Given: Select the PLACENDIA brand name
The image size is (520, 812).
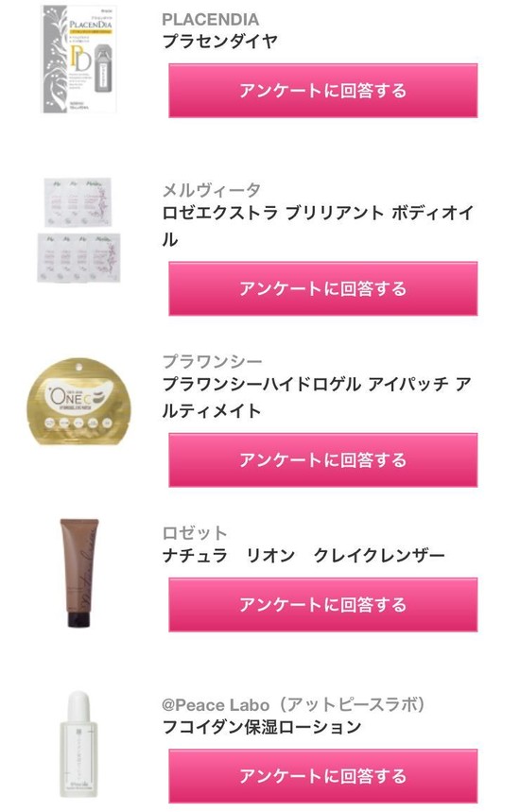Looking at the screenshot, I should (210, 20).
